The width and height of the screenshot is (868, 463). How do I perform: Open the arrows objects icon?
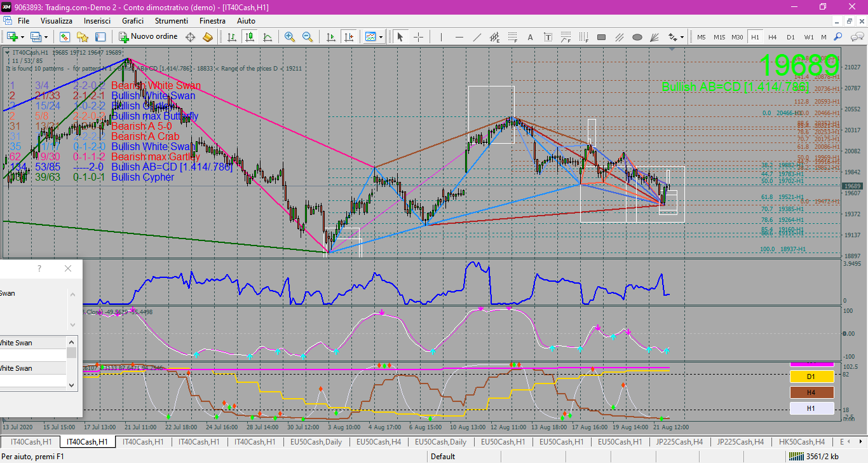click(672, 37)
